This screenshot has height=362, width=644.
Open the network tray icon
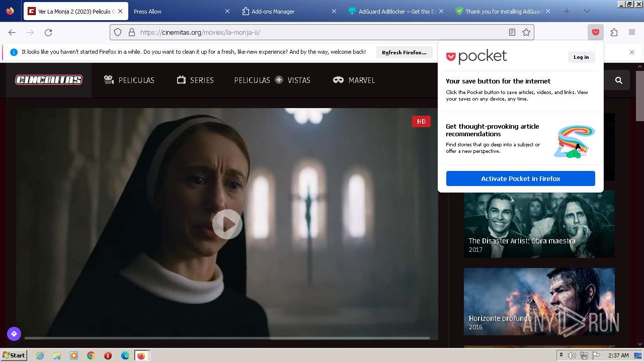pos(584,355)
